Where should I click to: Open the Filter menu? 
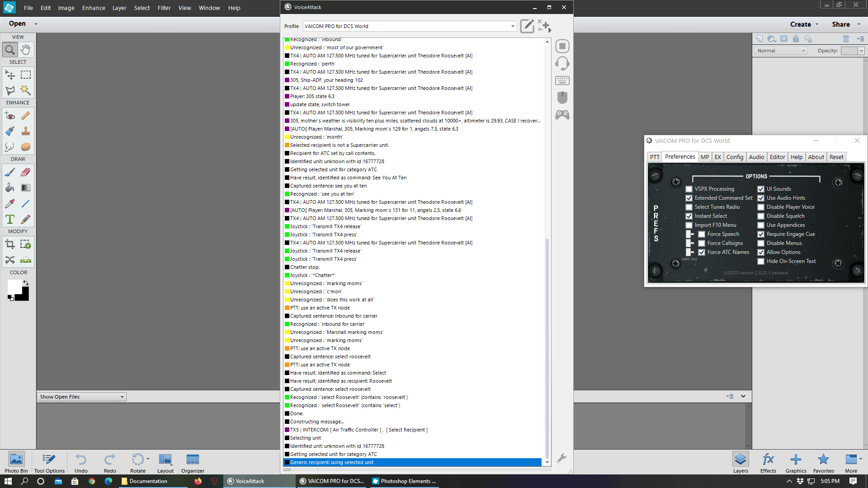pos(164,8)
